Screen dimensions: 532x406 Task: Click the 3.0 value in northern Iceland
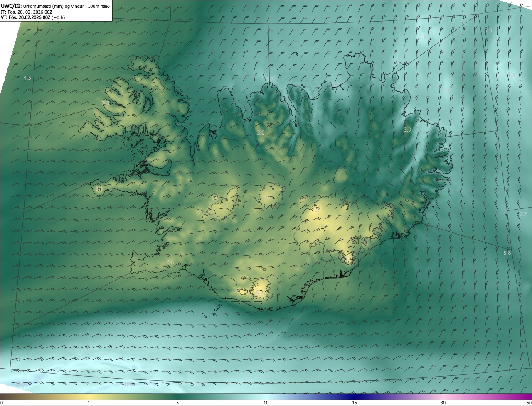pos(261,132)
